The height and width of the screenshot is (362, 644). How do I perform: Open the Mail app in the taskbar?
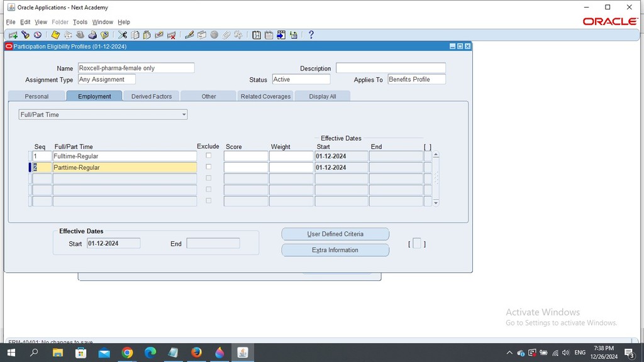[x=104, y=353]
